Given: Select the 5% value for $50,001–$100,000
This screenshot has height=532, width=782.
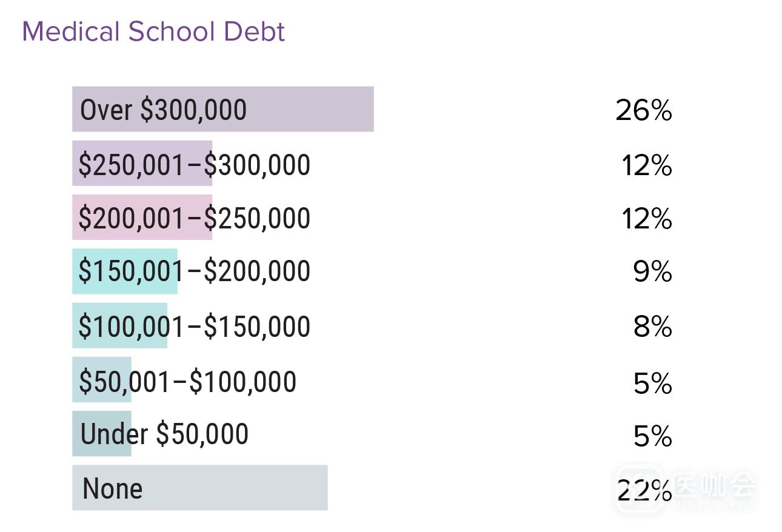Looking at the screenshot, I should [652, 384].
